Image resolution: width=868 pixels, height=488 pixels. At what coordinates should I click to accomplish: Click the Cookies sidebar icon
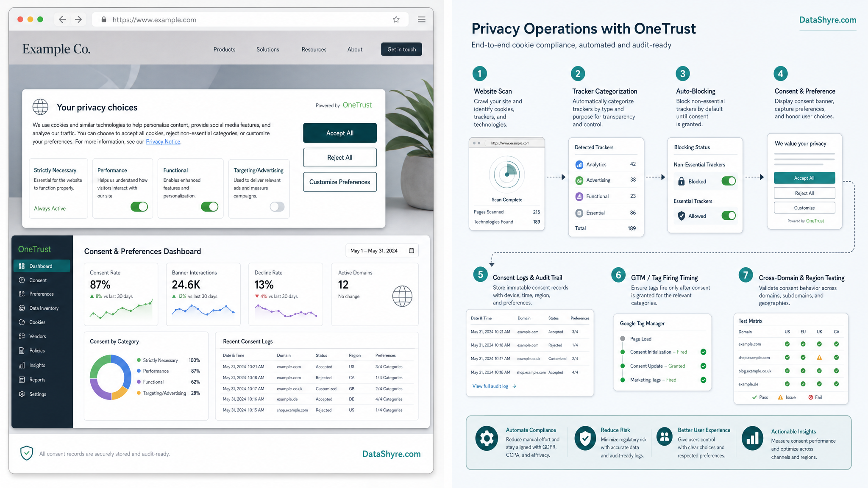pyautogui.click(x=22, y=322)
